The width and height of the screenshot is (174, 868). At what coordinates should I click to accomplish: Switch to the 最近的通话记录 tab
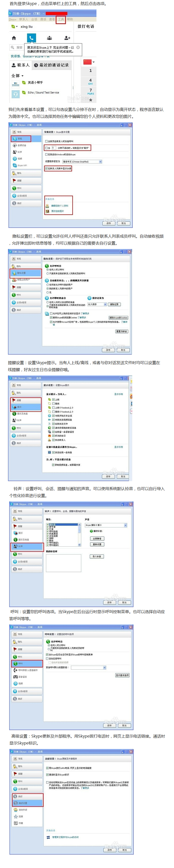(x=51, y=65)
